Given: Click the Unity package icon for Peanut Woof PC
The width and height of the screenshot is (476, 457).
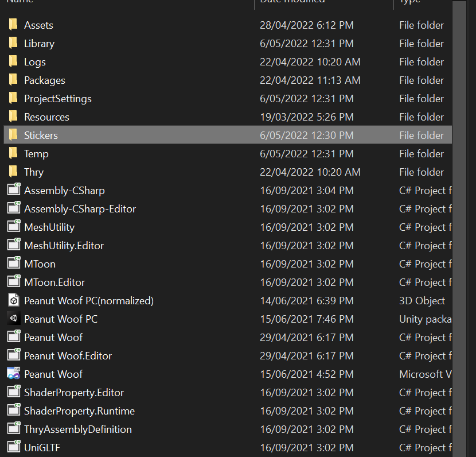Looking at the screenshot, I should coord(13,319).
